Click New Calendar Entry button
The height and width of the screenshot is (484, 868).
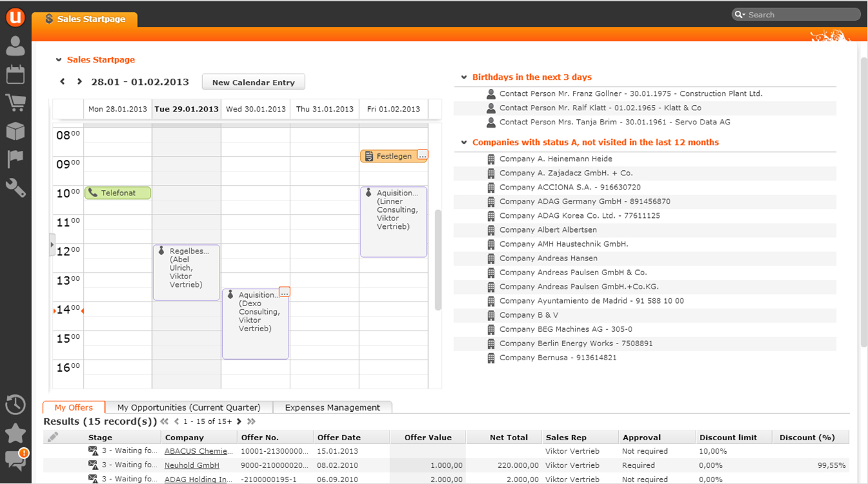tap(253, 82)
